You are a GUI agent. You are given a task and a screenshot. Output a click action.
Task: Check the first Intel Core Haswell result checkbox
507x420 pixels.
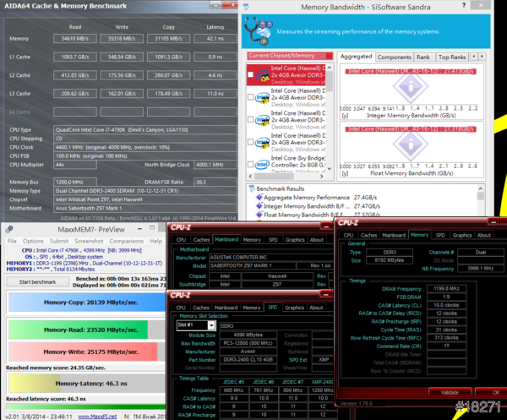click(252, 75)
